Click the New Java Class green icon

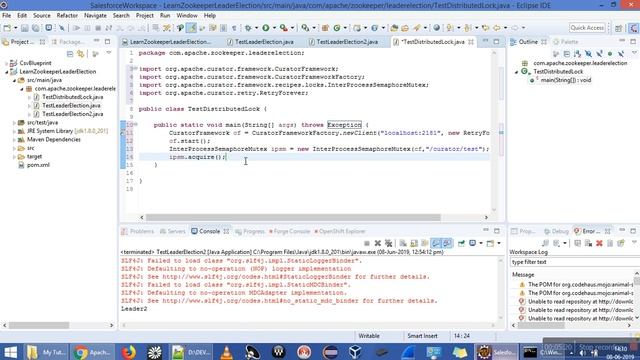point(337,28)
